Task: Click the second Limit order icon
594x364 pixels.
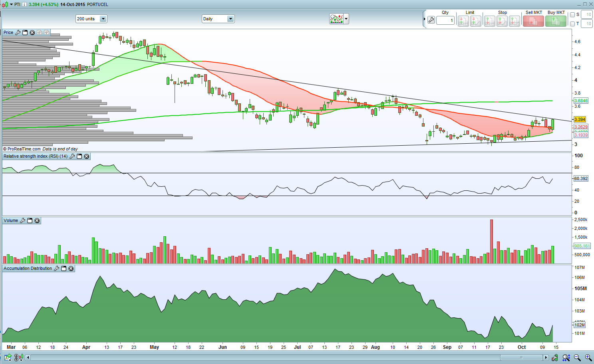Action: [476, 21]
